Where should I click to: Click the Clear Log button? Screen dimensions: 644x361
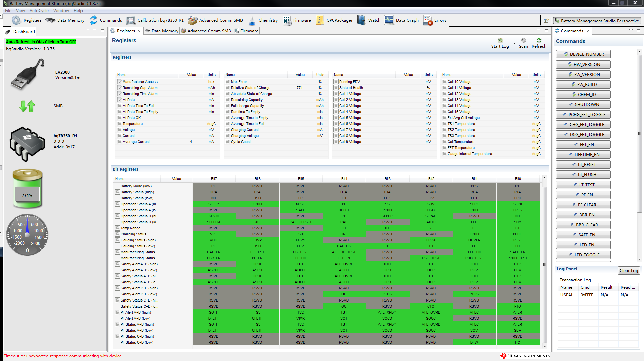coord(628,271)
